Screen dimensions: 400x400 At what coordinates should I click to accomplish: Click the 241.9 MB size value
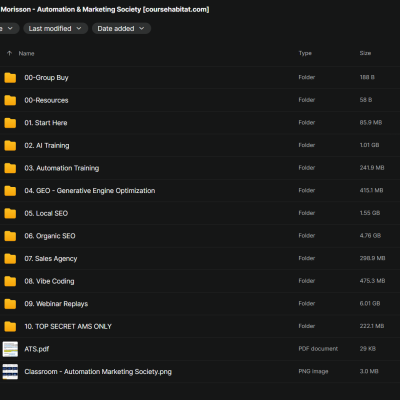pyautogui.click(x=372, y=168)
